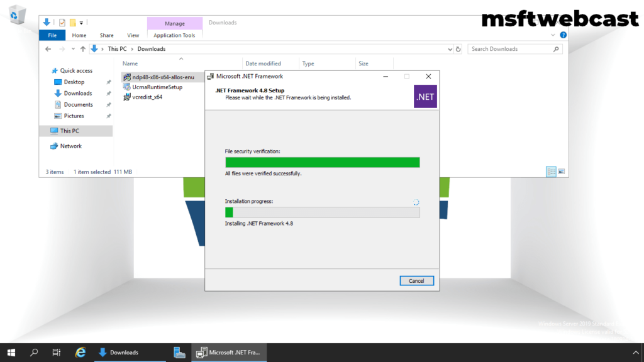
Task: Click This PC in the address breadcrumb
Action: pyautogui.click(x=117, y=49)
